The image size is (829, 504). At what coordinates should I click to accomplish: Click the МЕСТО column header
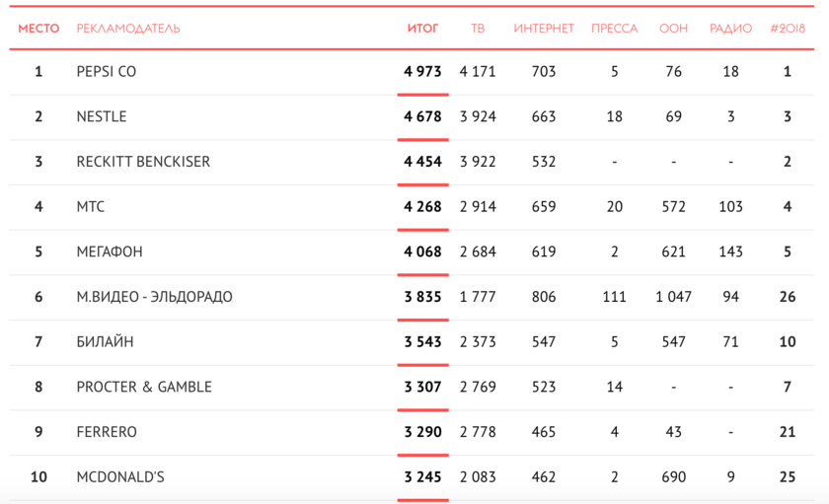click(x=38, y=29)
